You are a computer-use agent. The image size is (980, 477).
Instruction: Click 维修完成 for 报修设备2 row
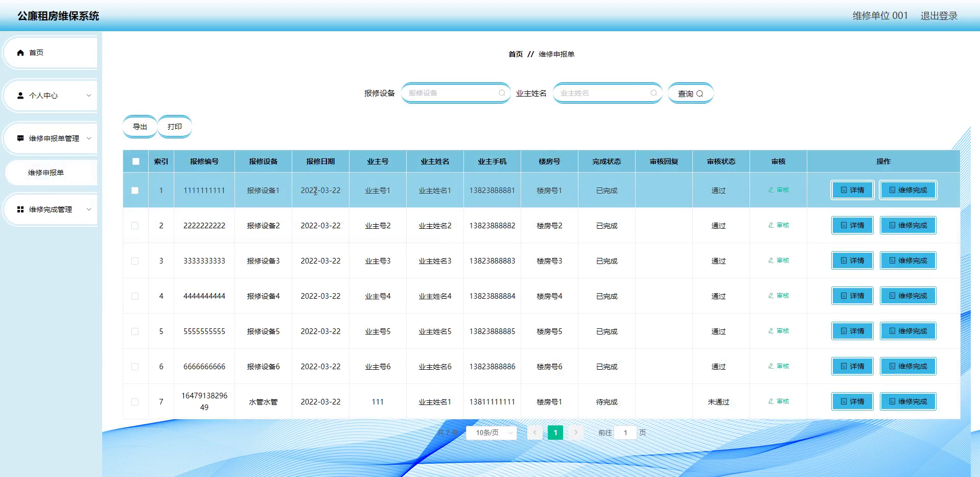click(x=908, y=225)
